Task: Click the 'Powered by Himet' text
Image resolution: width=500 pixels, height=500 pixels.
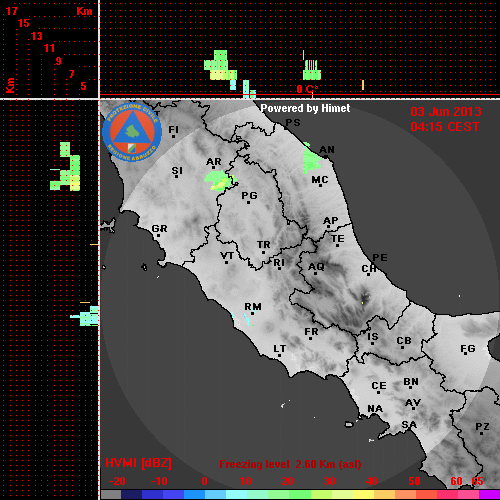Action: (305, 108)
